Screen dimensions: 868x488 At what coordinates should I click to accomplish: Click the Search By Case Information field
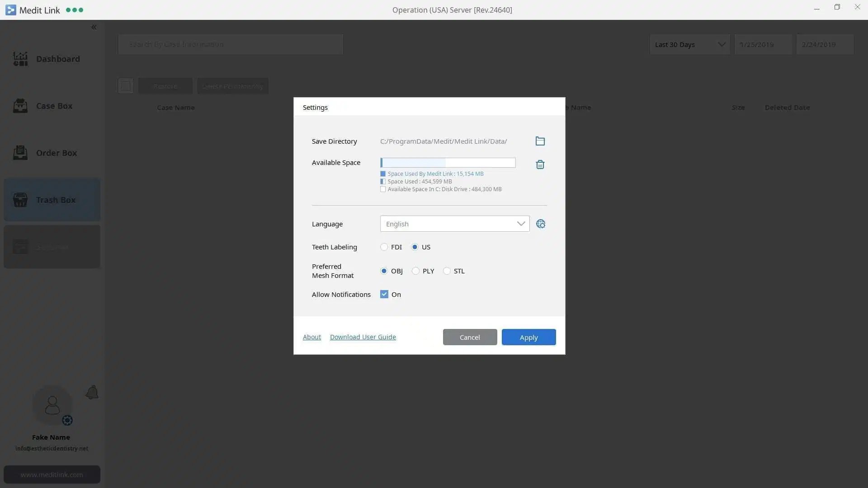[x=231, y=44]
